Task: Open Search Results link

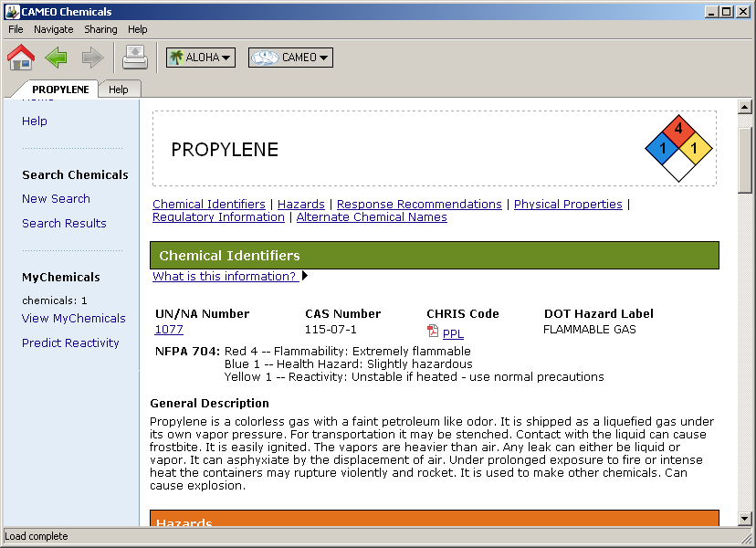Action: pos(64,224)
